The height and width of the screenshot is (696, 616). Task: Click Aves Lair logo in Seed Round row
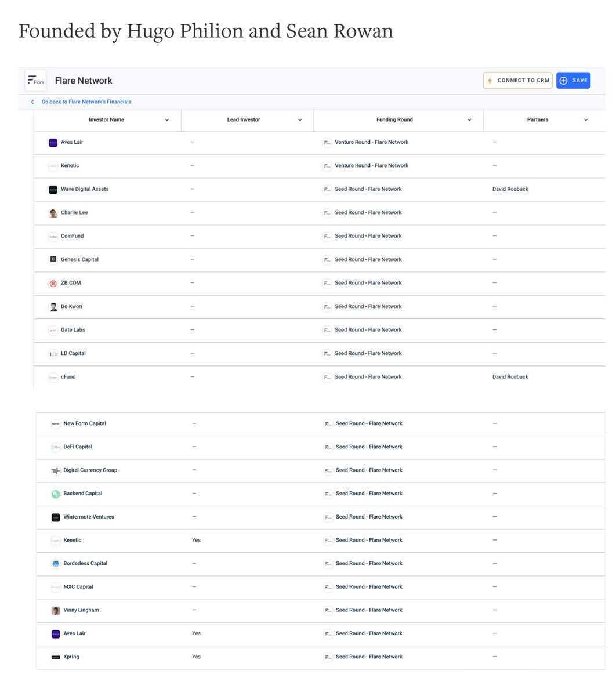click(x=56, y=633)
